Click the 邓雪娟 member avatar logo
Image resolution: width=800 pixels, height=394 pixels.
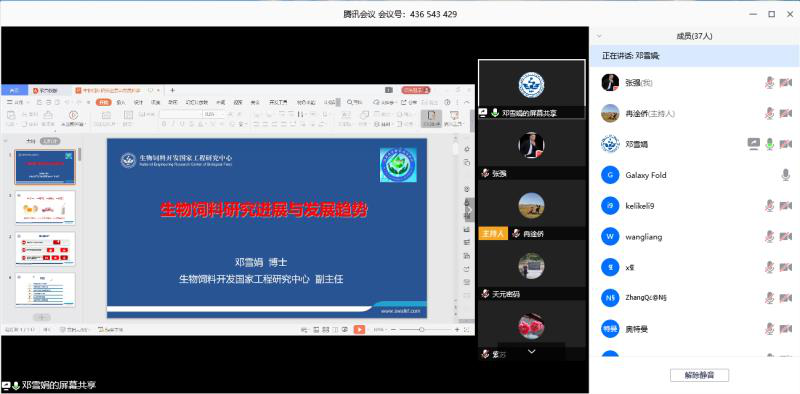(610, 144)
